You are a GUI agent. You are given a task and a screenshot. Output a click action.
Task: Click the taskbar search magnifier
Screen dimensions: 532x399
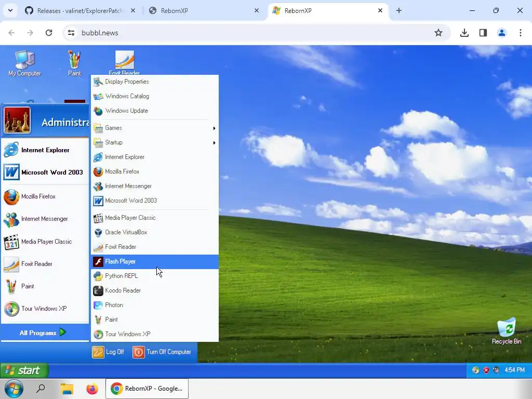pyautogui.click(x=41, y=389)
